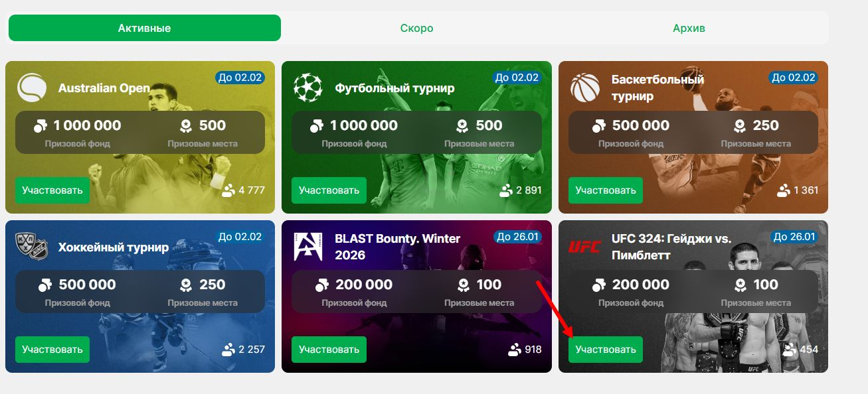
Task: Join the UFC 324 tournament via Участвовать
Action: point(606,350)
